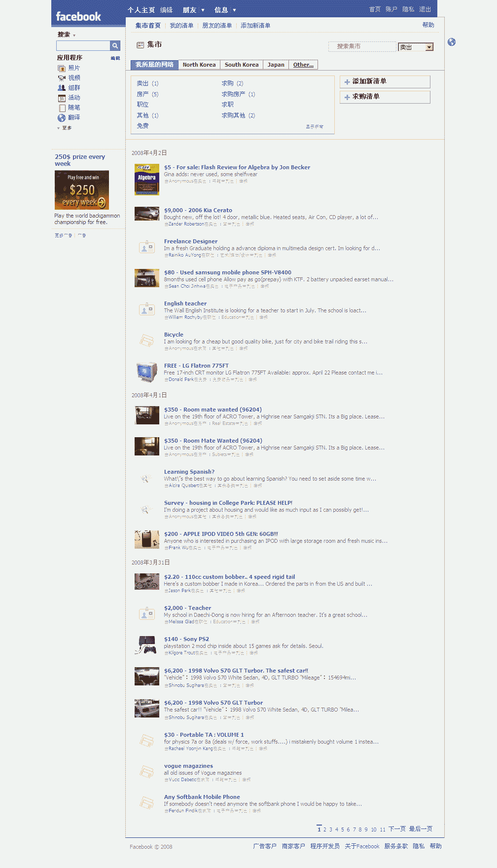Open 免费 category link
The width and height of the screenshot is (497, 868).
142,126
